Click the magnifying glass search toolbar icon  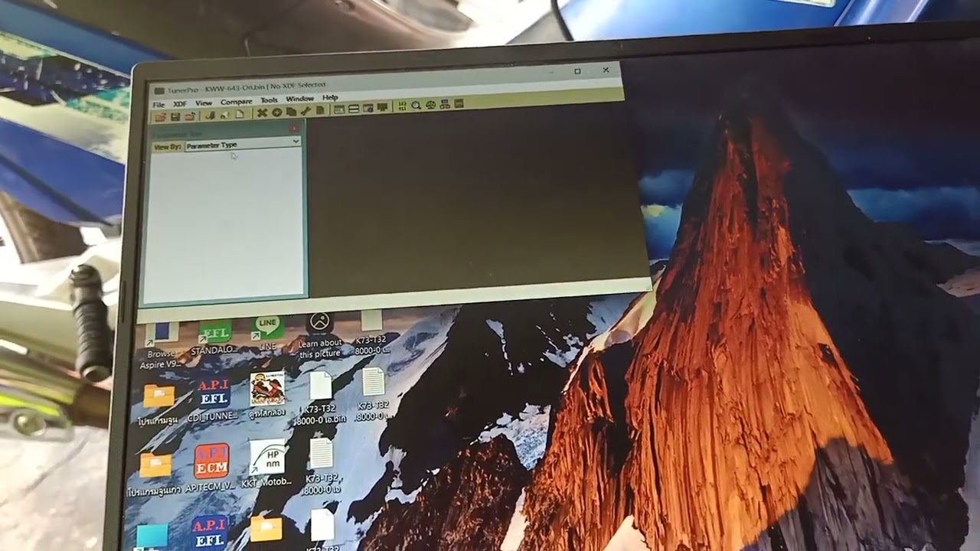point(416,106)
